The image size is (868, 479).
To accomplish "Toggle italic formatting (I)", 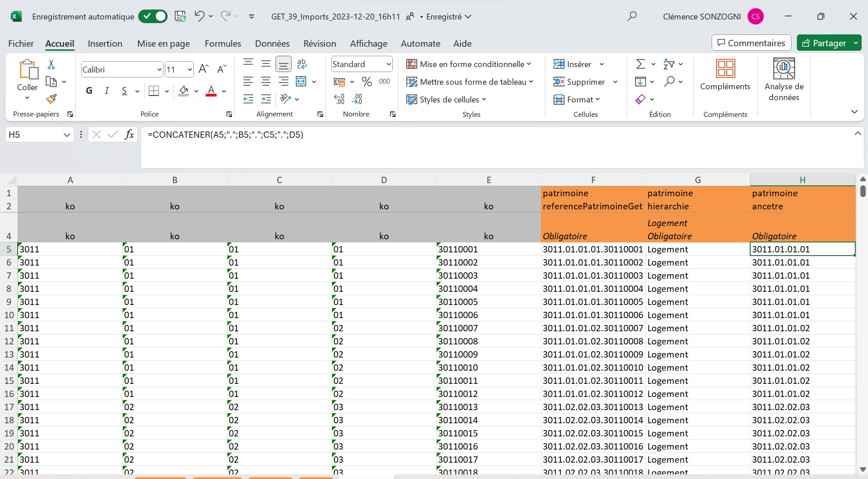I will tap(107, 91).
